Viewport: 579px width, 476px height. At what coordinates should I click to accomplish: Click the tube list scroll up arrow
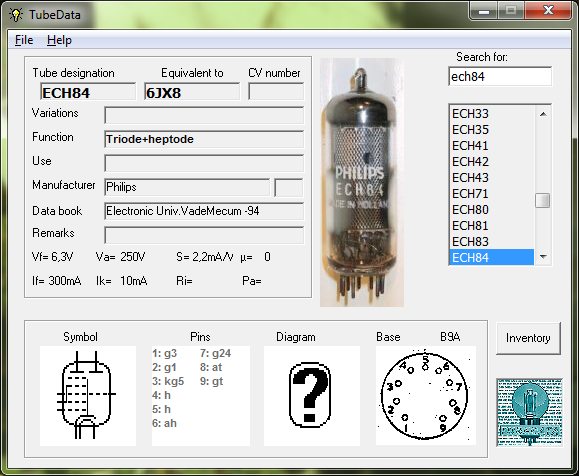click(x=543, y=114)
